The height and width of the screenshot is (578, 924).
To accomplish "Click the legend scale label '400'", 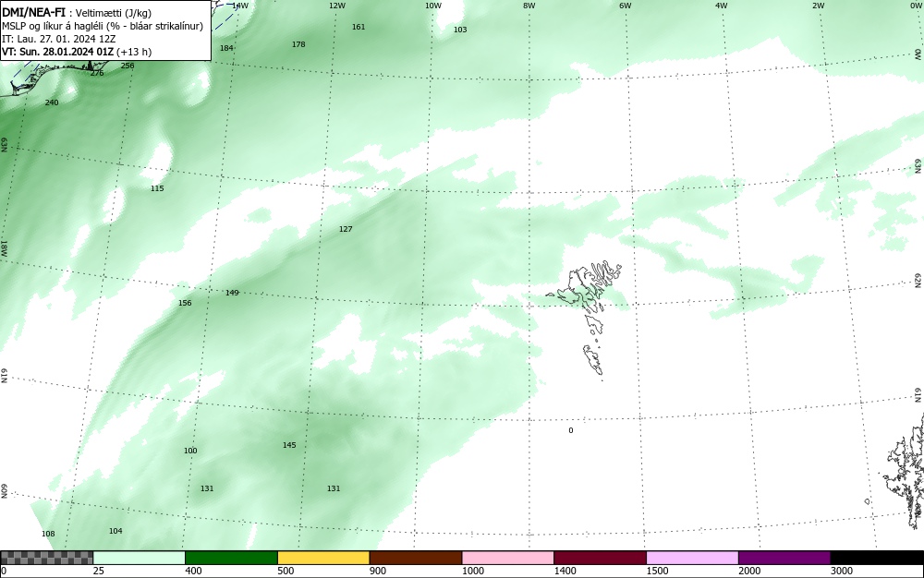I will pos(193,571).
